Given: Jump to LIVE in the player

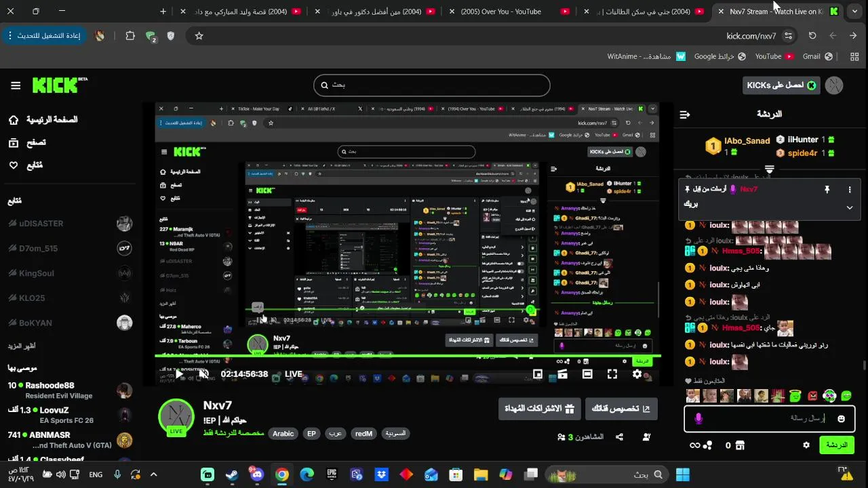Looking at the screenshot, I should [294, 374].
